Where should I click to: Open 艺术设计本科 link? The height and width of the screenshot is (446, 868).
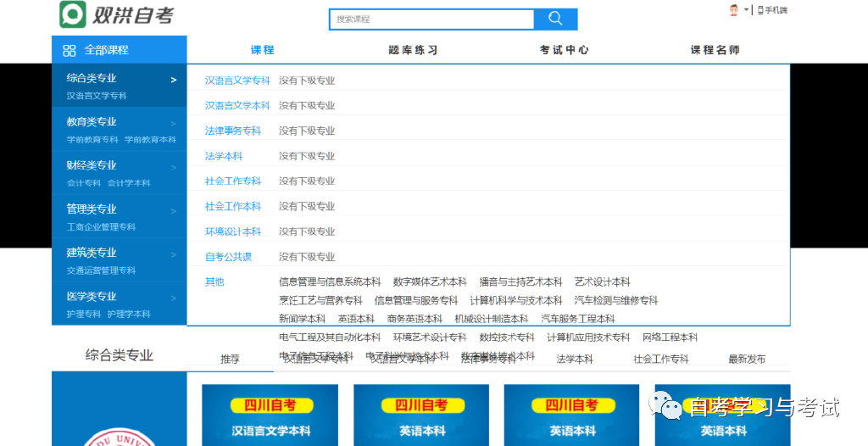[603, 282]
